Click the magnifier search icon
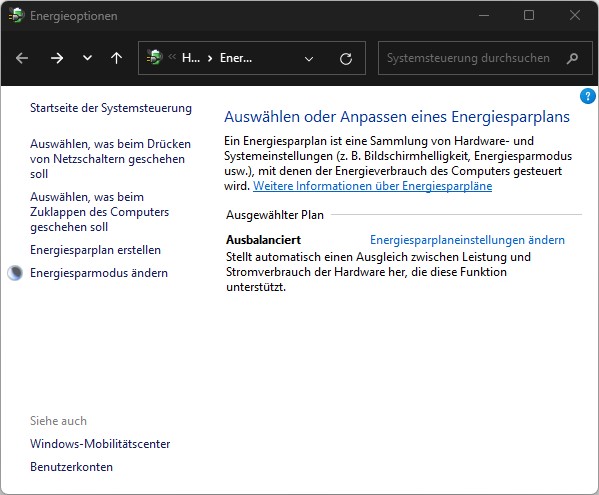 [572, 58]
